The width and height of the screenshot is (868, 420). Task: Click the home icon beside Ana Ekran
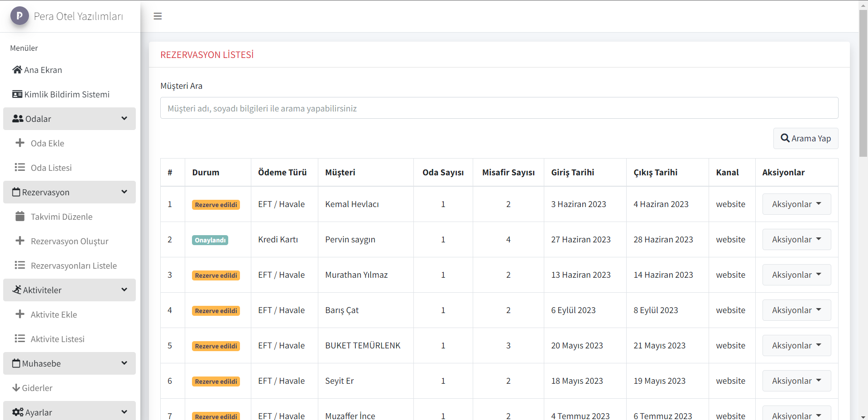pos(17,70)
